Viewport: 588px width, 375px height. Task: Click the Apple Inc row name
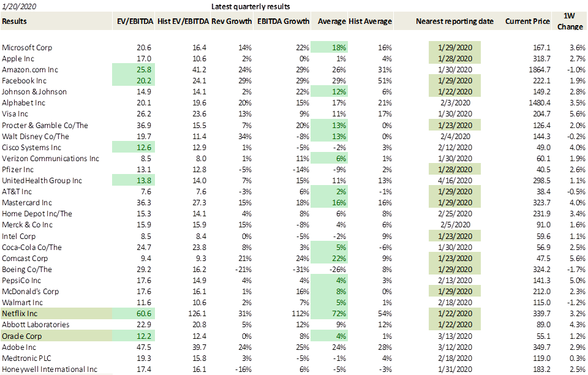point(18,58)
